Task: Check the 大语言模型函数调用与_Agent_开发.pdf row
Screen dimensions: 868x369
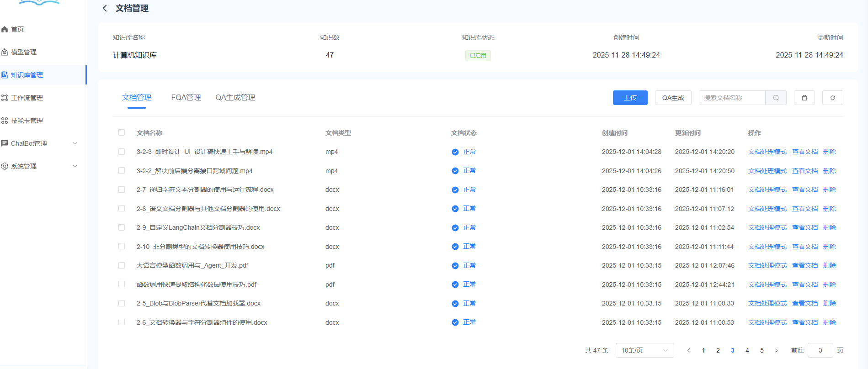Action: coord(122,265)
